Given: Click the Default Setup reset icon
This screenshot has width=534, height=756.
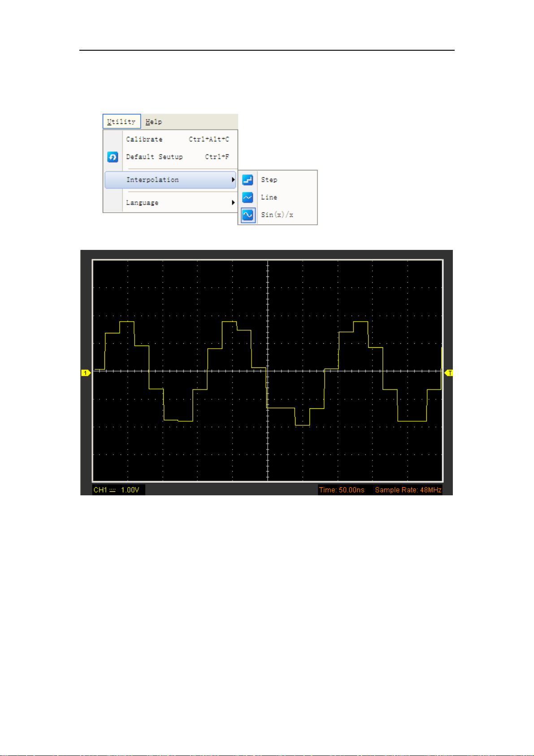Looking at the screenshot, I should pos(113,157).
